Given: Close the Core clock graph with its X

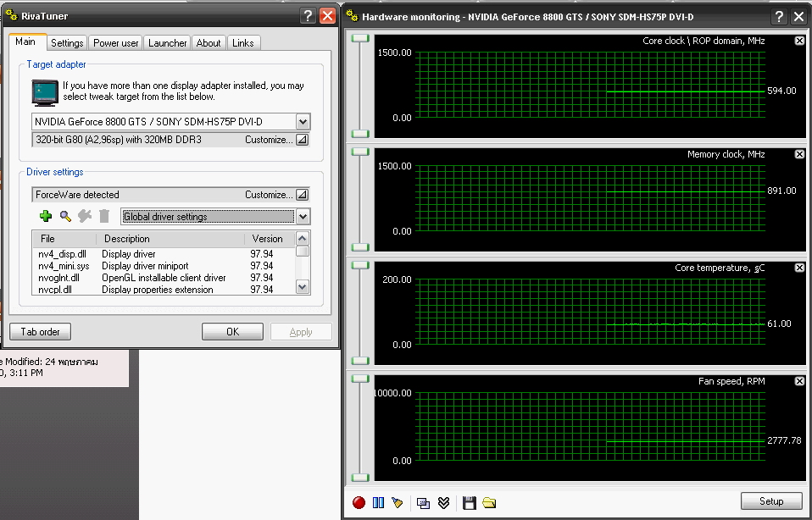Looking at the screenshot, I should [799, 41].
